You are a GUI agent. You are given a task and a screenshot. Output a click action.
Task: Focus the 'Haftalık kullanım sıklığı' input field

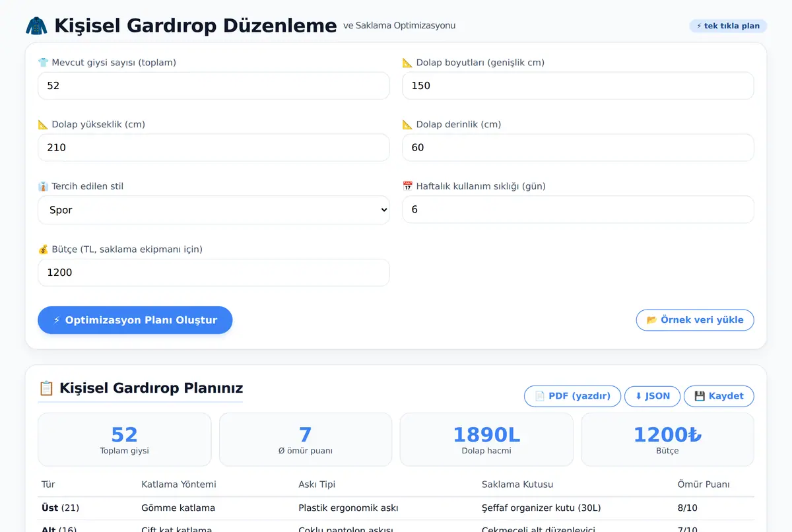coord(578,209)
